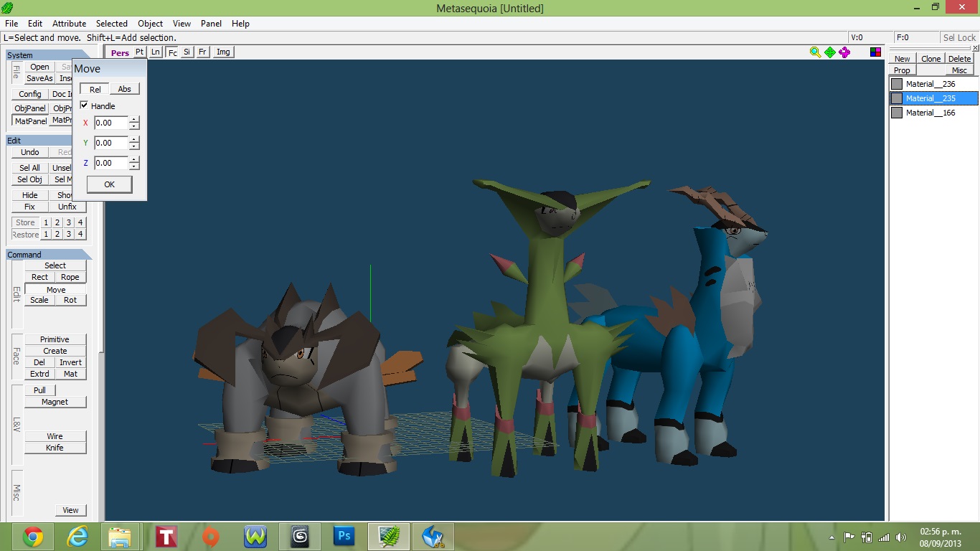Click the Magnet command button
This screenshot has height=551, width=980.
55,402
